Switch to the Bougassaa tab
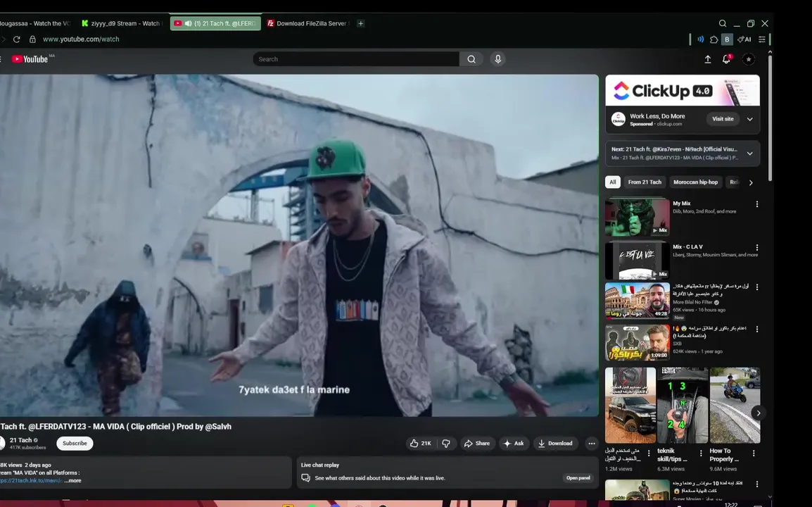 coord(35,23)
